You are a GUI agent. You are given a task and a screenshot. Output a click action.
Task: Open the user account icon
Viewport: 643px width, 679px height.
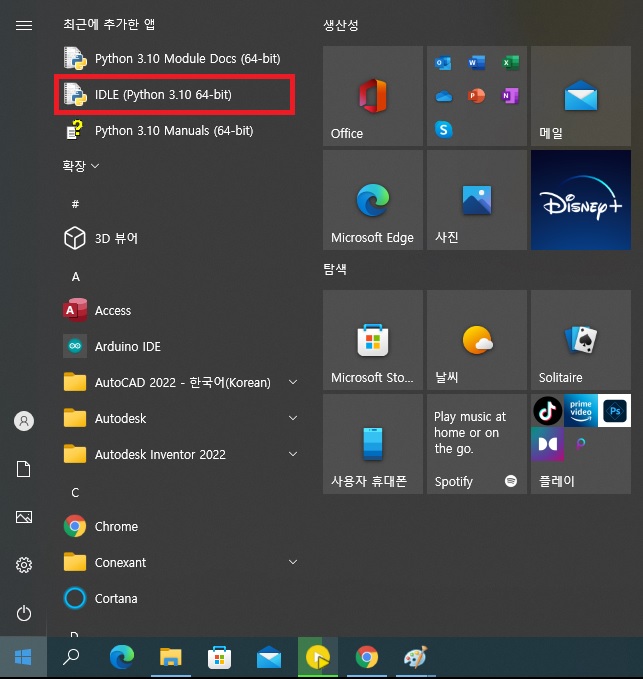pos(24,421)
